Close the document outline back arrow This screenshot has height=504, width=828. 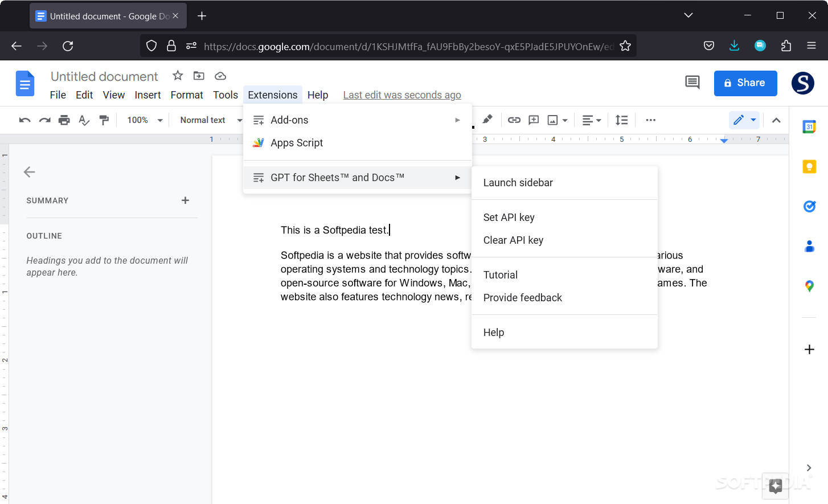[30, 172]
